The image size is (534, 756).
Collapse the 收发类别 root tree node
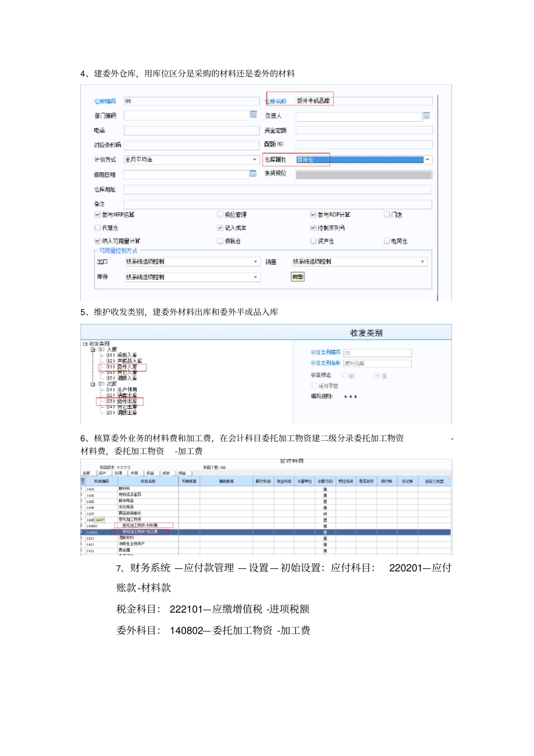[x=85, y=344]
